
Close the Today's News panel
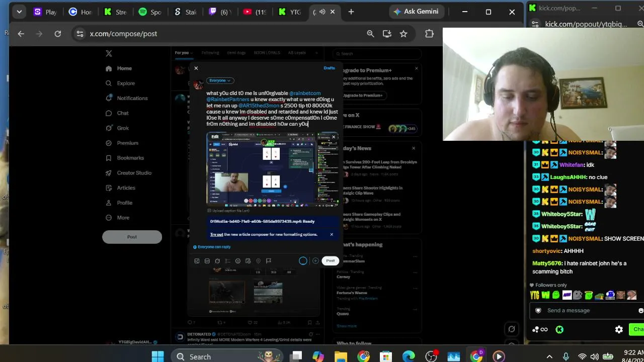pyautogui.click(x=414, y=148)
